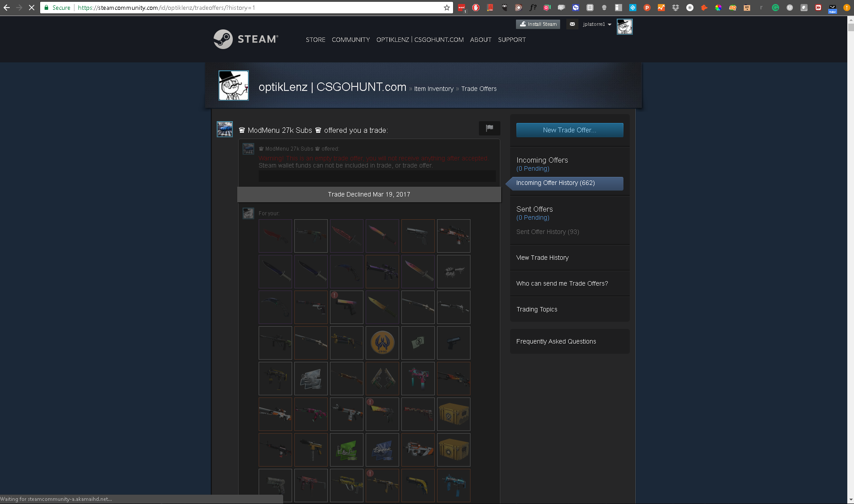854x504 pixels.
Task: Open Sent Offer History (93)
Action: click(x=548, y=232)
